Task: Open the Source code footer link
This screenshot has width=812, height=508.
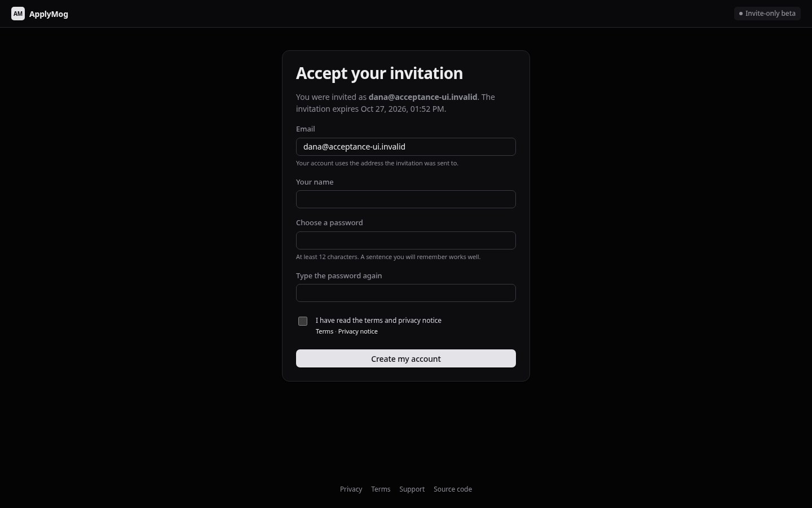Action: pos(453,489)
